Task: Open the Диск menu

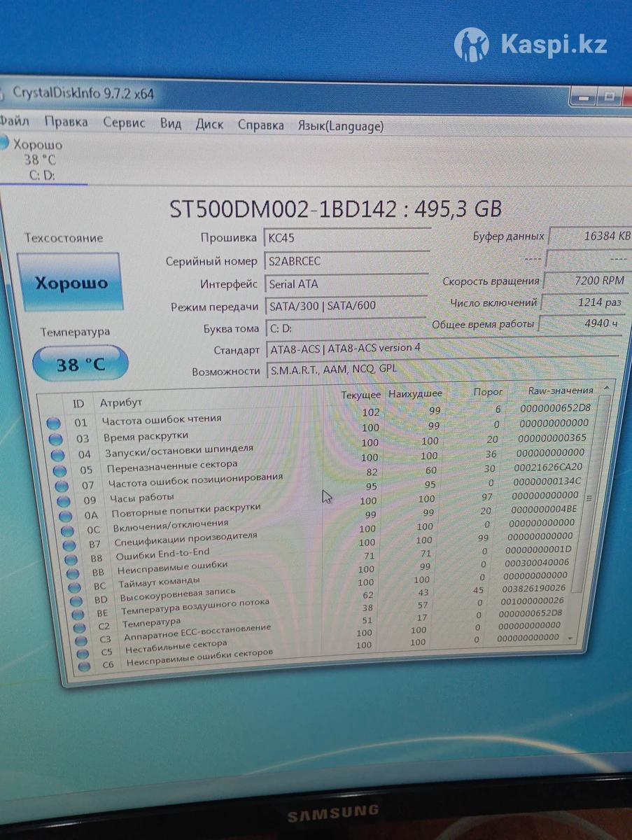Action: [209, 125]
